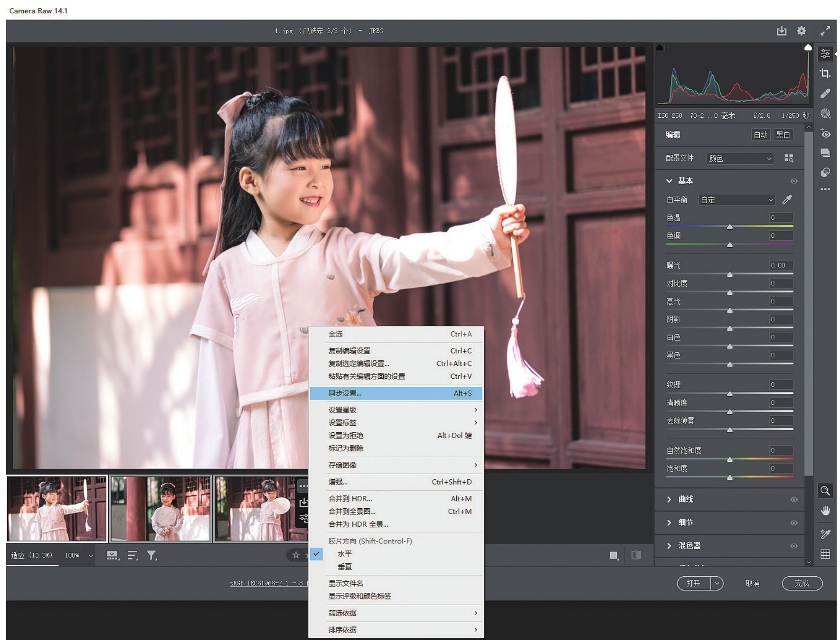The width and height of the screenshot is (840, 644).
Task: Select the Hand tool
Action: tap(825, 511)
